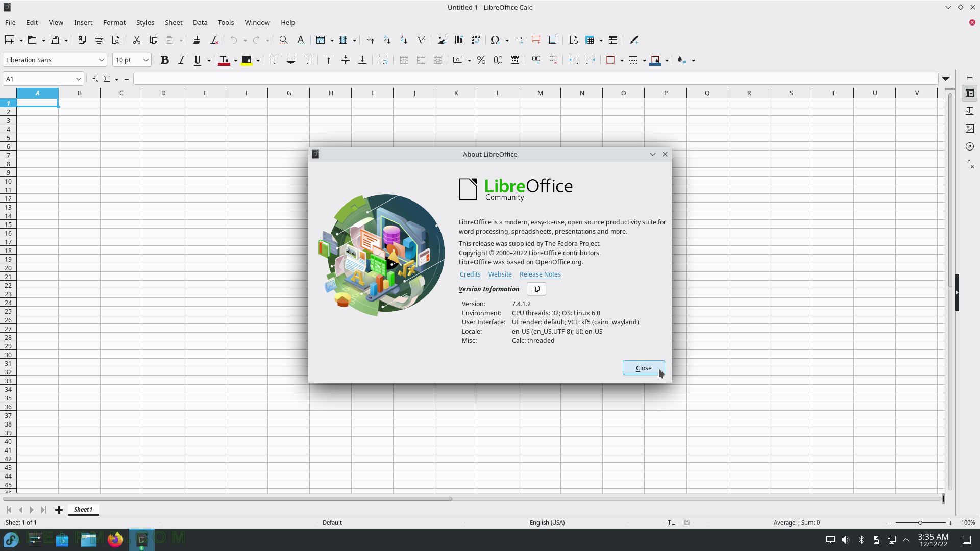Click the Print icon in toolbar

pyautogui.click(x=99, y=40)
